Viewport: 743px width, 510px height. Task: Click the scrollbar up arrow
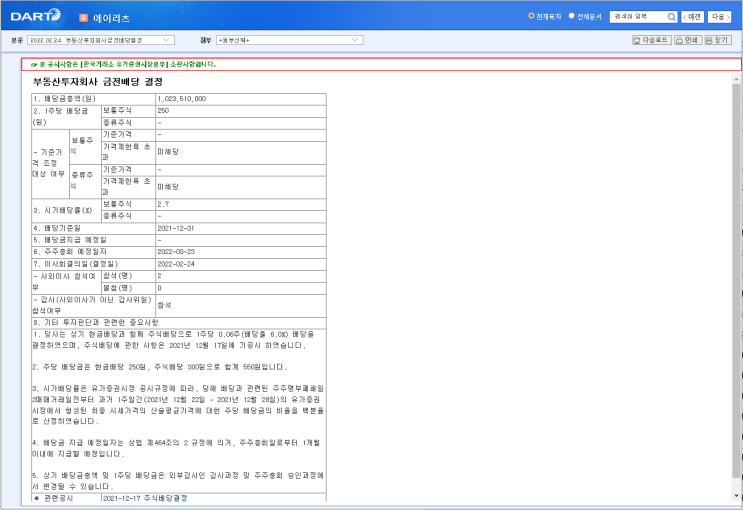tap(736, 78)
